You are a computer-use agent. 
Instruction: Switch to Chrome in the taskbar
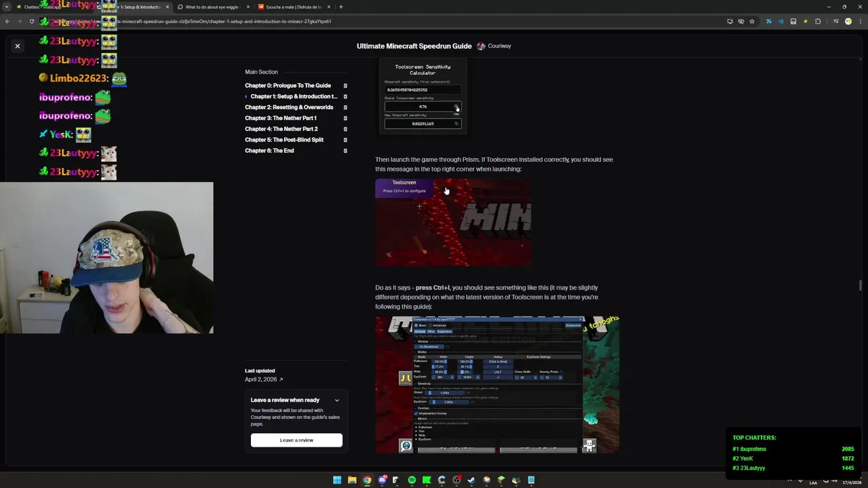click(x=367, y=480)
